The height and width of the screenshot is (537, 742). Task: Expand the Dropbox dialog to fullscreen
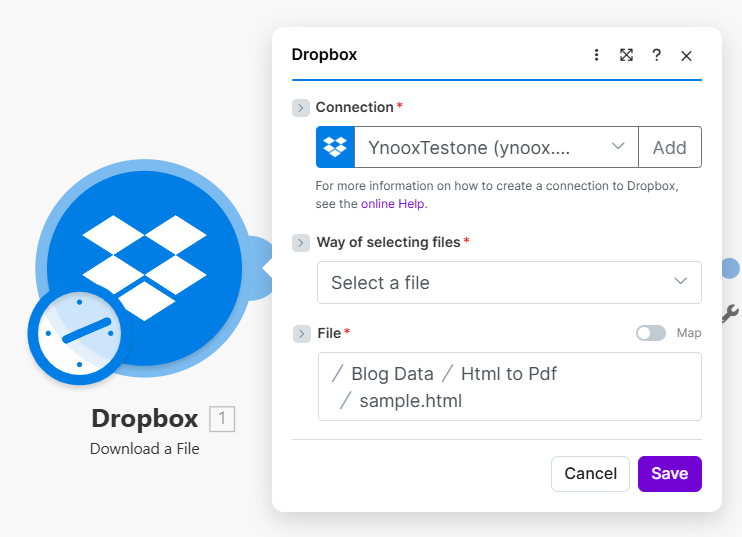pos(626,55)
